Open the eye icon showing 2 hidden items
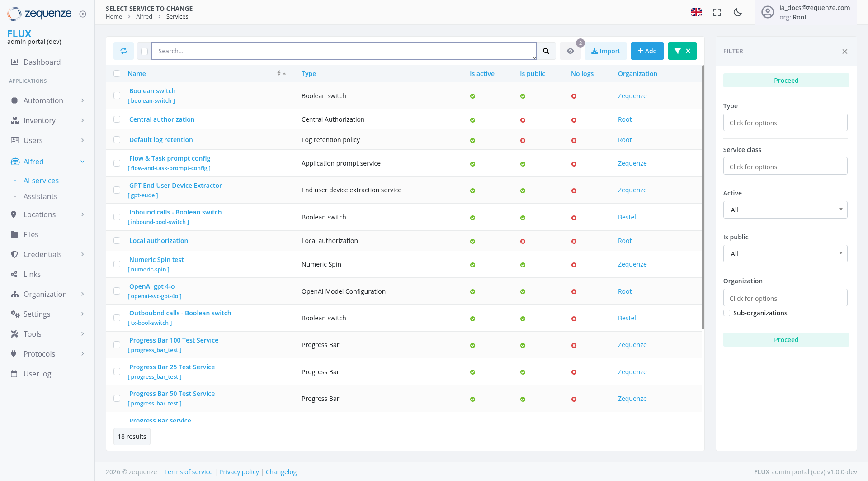The image size is (868, 481). click(x=570, y=51)
